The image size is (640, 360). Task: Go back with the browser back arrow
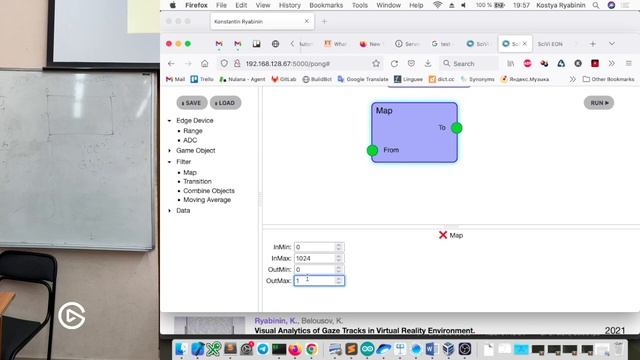point(171,64)
